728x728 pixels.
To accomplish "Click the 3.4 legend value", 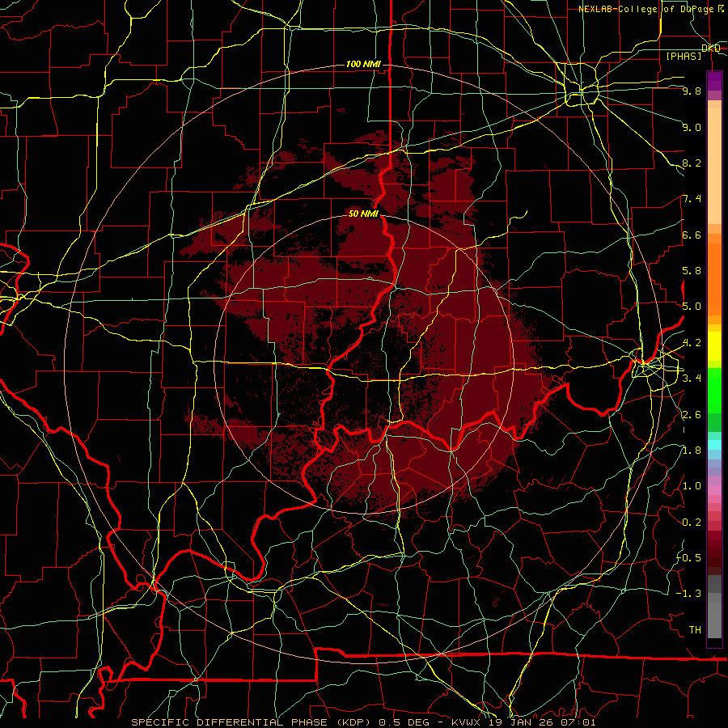I will (x=692, y=378).
